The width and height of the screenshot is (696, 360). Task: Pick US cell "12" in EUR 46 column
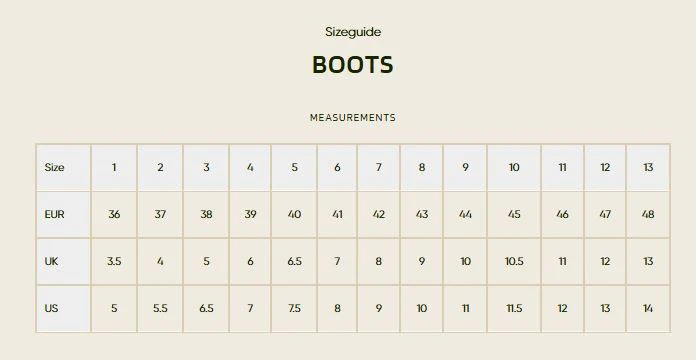(x=562, y=309)
